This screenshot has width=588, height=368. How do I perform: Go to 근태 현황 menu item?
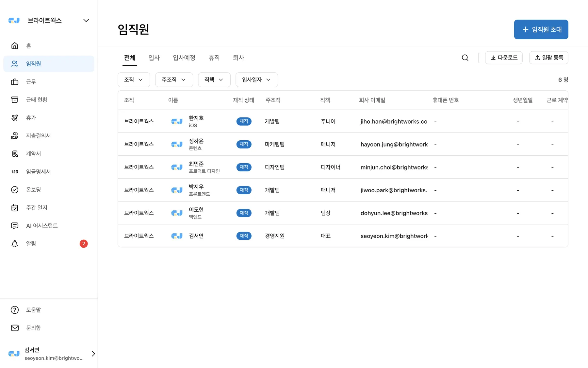(49, 100)
